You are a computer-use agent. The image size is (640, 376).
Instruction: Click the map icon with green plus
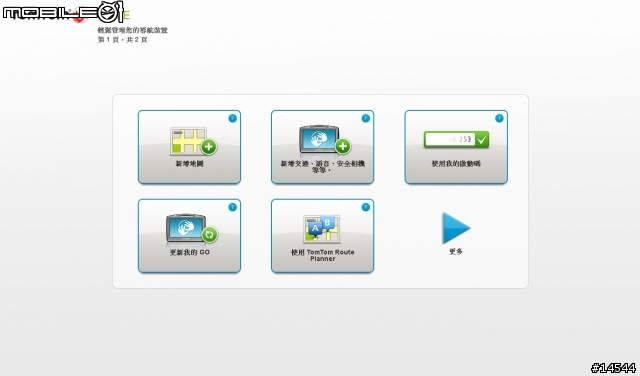pyautogui.click(x=193, y=141)
